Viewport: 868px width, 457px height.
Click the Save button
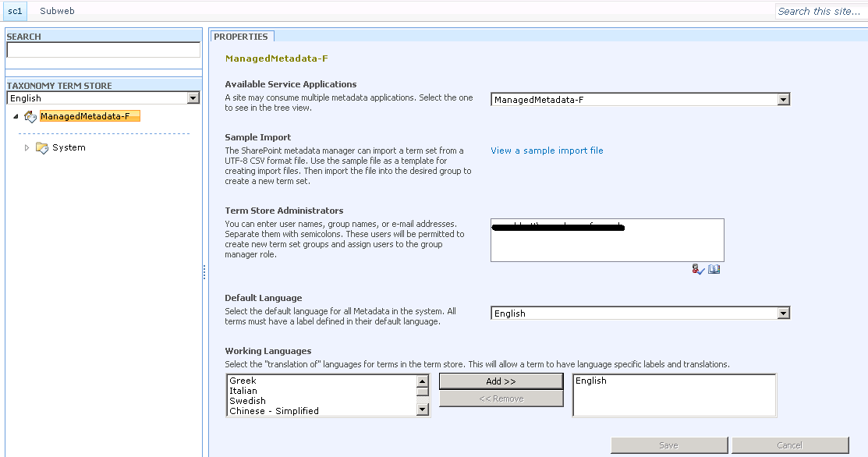click(x=668, y=445)
